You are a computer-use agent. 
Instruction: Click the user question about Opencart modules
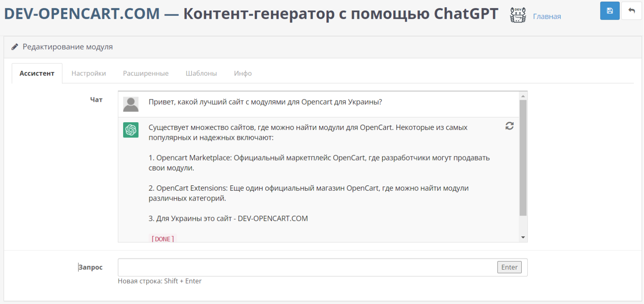[x=265, y=102]
